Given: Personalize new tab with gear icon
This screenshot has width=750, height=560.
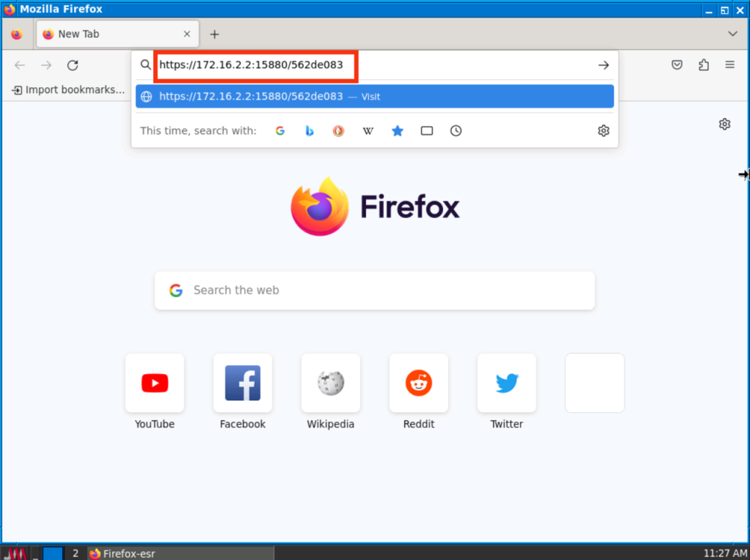Looking at the screenshot, I should tap(724, 124).
